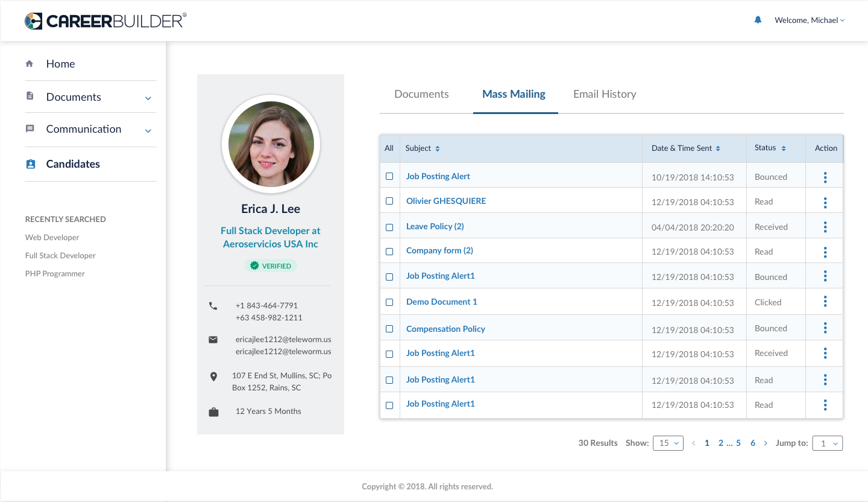
Task: Open the Company form (2) subject link
Action: (439, 250)
